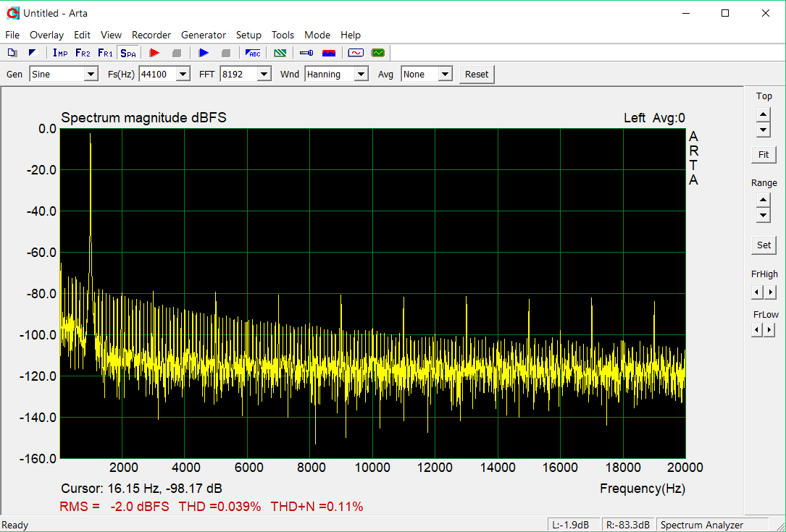The image size is (786, 532).
Task: Expand the Wnd window type dropdown
Action: (361, 74)
